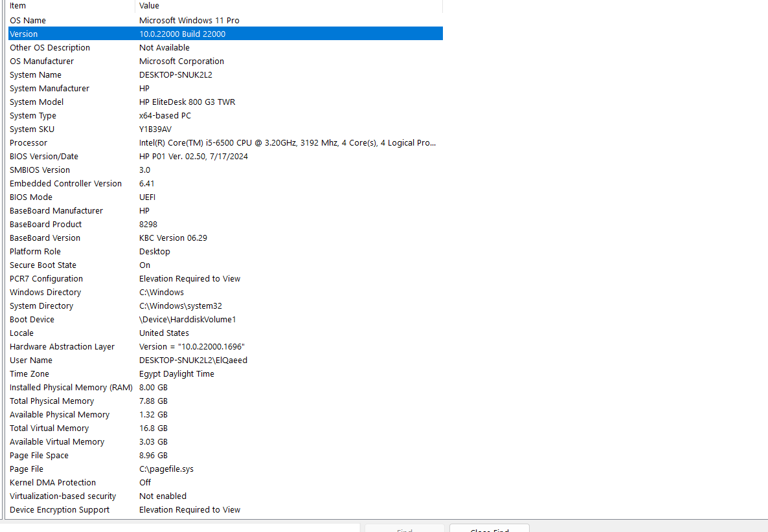Click the C:\Windows\system32 value
The width and height of the screenshot is (768, 532).
pos(180,306)
